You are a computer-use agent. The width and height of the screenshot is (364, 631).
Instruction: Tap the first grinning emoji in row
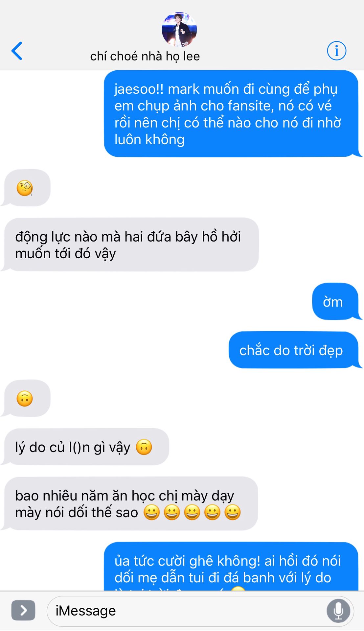tap(152, 512)
